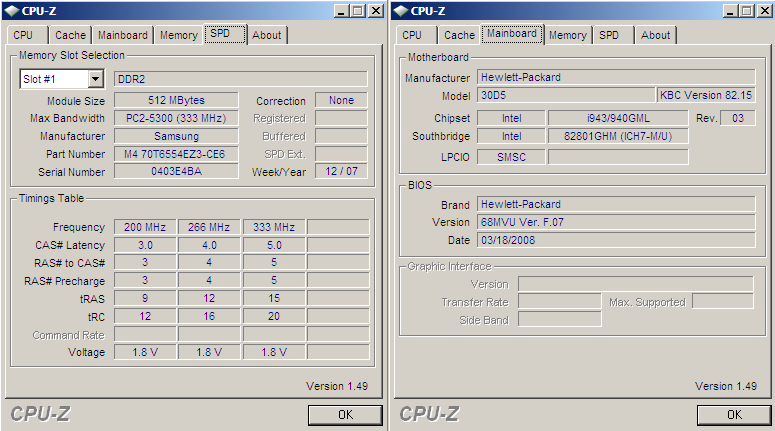775x431 pixels.
Task: Open About tab in left CPU-Z window
Action: 267,36
